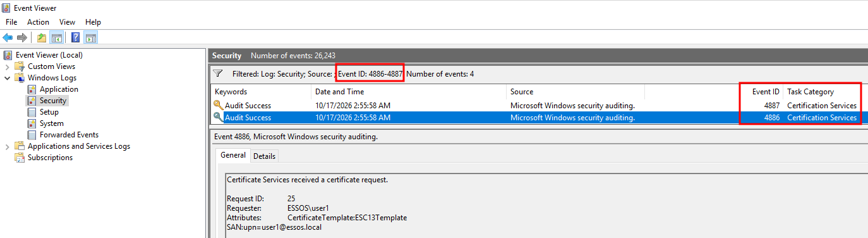868x238 pixels.
Task: Select the event row with ID 4886
Action: point(539,117)
